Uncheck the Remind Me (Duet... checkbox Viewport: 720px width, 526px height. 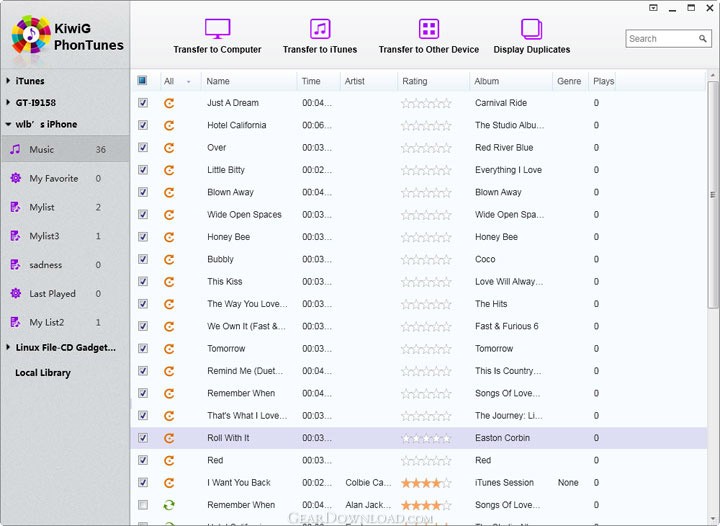point(143,371)
